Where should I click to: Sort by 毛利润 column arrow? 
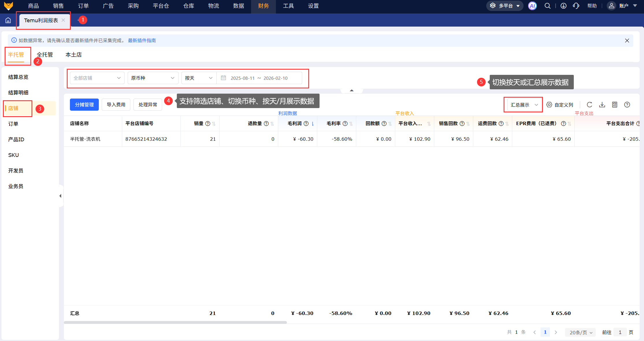pos(313,124)
